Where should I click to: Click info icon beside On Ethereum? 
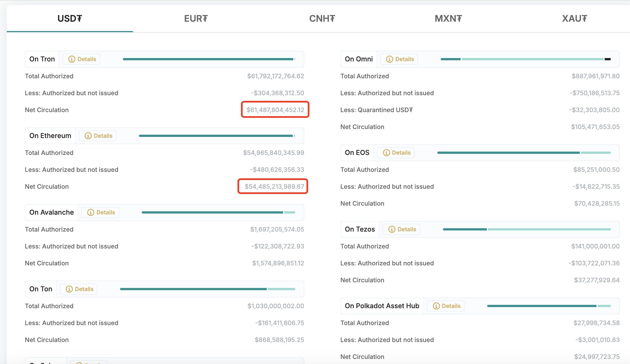pos(88,136)
